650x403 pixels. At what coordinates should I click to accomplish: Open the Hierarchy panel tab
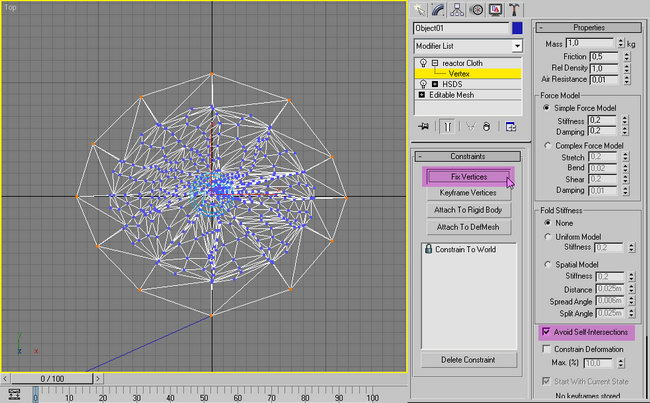pyautogui.click(x=457, y=10)
